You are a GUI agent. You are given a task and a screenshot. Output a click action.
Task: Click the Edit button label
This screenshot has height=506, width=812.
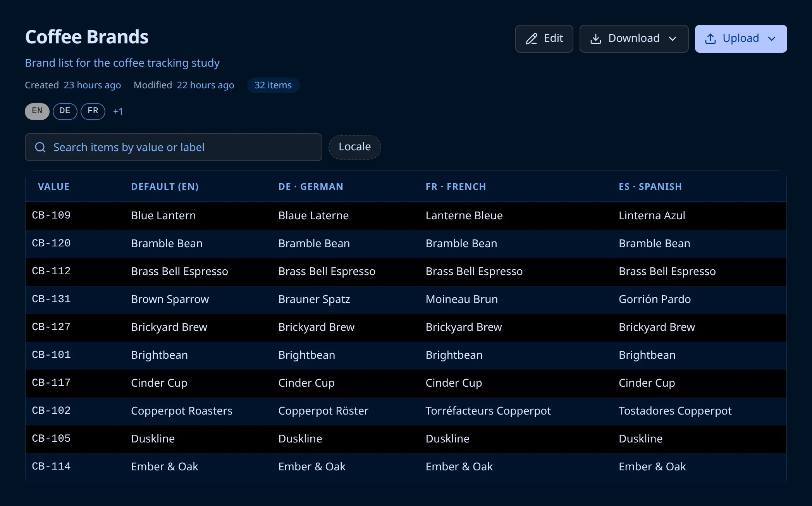coord(553,38)
